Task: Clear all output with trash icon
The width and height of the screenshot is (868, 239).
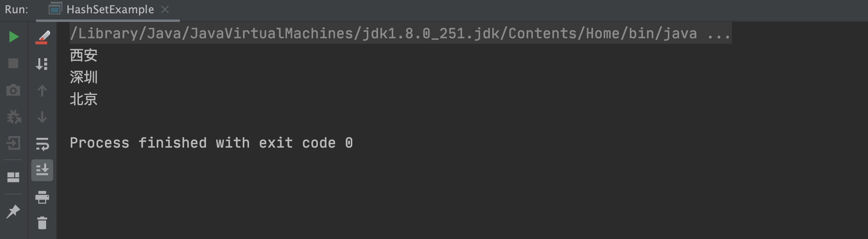Action: [x=42, y=223]
